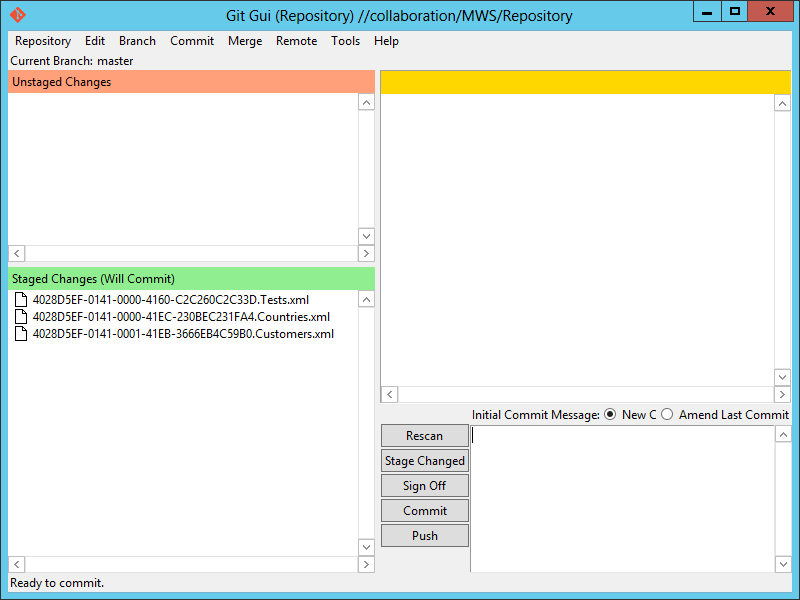The width and height of the screenshot is (800, 600).
Task: Click file icon next to Tests.xml
Action: pos(21,300)
